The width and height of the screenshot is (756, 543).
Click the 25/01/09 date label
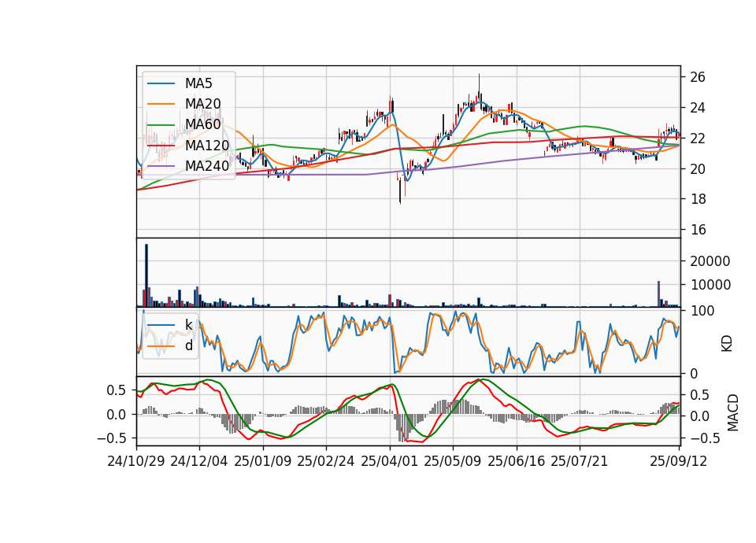coord(263,461)
